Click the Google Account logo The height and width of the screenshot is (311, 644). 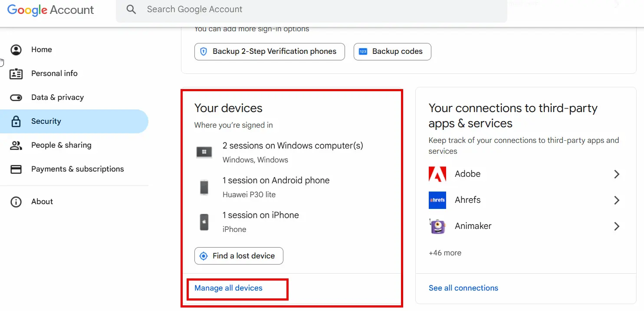tap(51, 10)
